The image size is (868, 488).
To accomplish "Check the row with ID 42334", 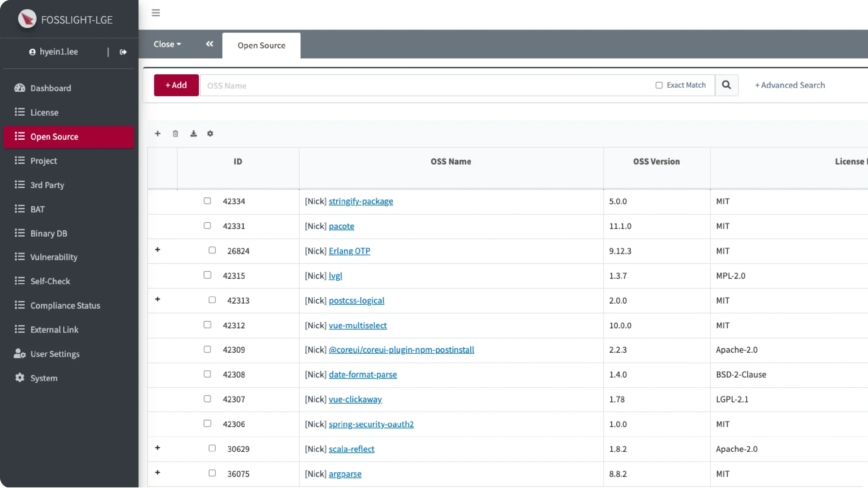I will click(x=207, y=201).
